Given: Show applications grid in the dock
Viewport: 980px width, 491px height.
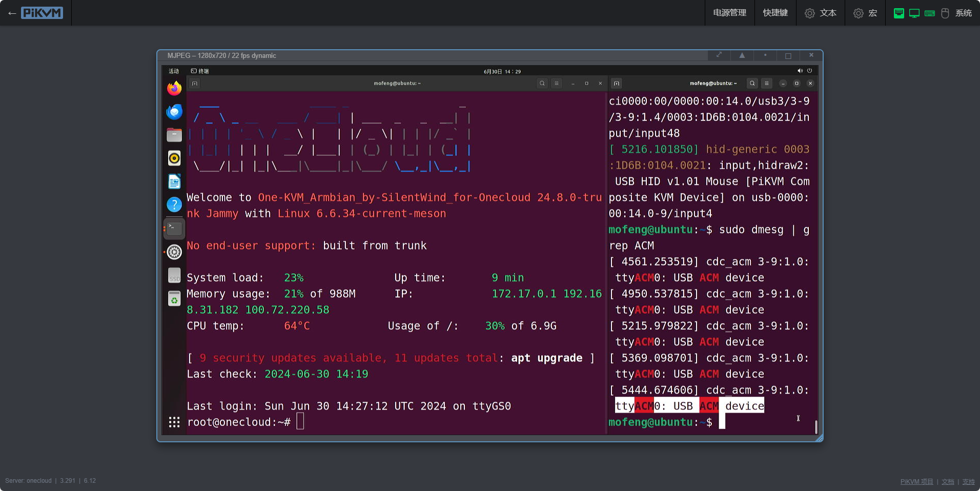Looking at the screenshot, I should [x=174, y=422].
